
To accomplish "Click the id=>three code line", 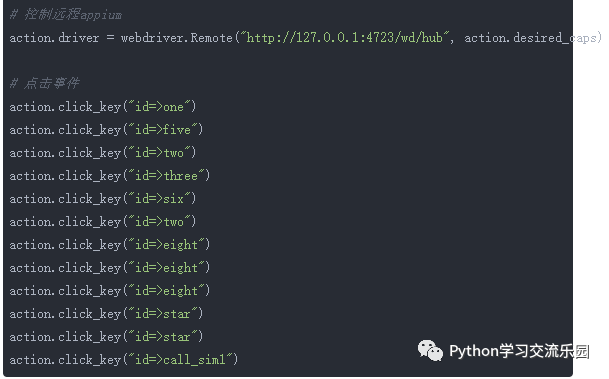I will tap(110, 176).
